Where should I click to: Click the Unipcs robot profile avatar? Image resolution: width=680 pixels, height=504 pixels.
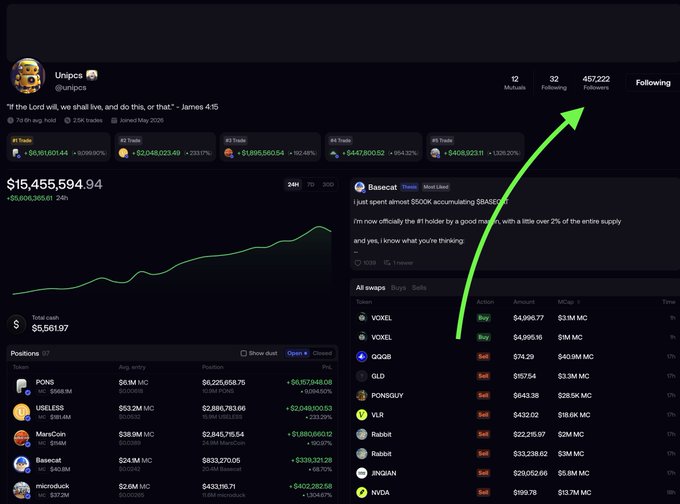coord(27,76)
